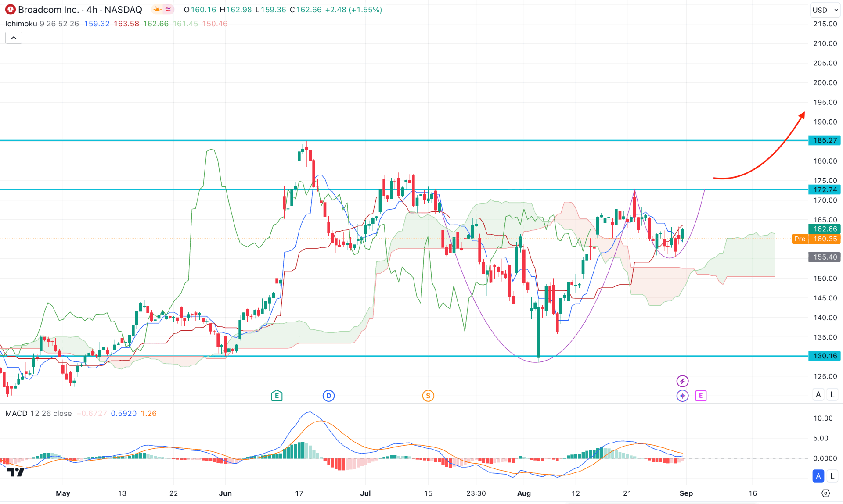Click the Jun date on time axis
The height and width of the screenshot is (504, 843).
coord(225,493)
